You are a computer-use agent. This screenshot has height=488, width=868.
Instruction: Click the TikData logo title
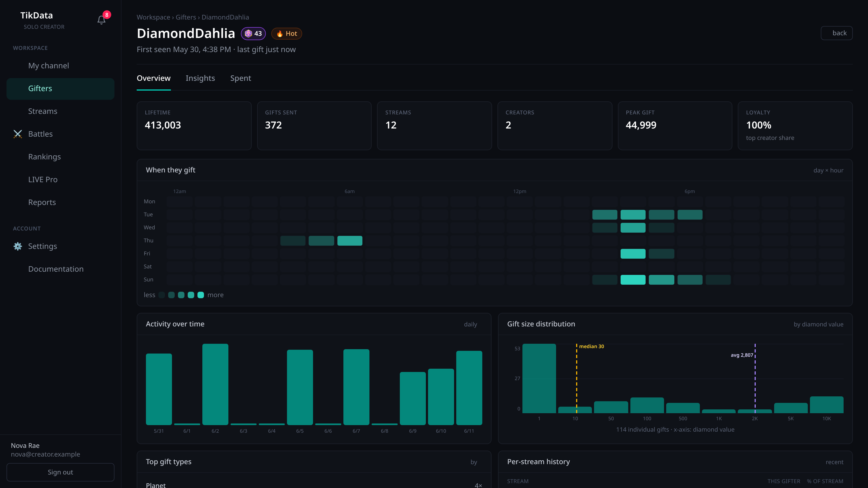pyautogui.click(x=36, y=15)
